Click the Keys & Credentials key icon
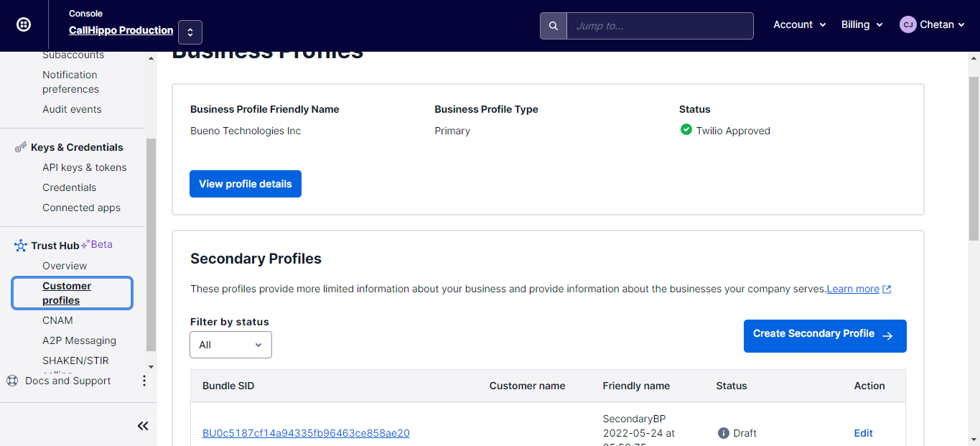980x446 pixels. point(21,147)
